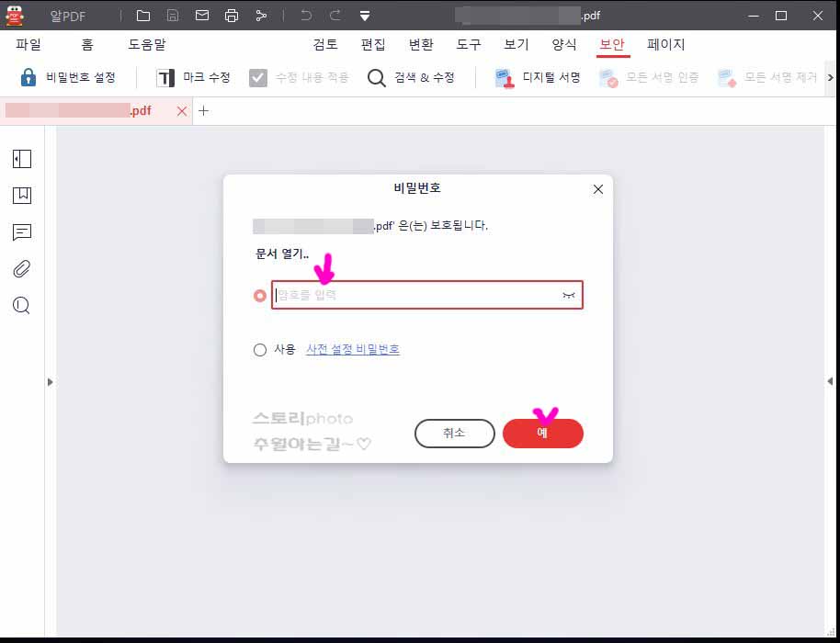Expand the hidden toolbar items via right chevron
840x643 pixels.
830,77
